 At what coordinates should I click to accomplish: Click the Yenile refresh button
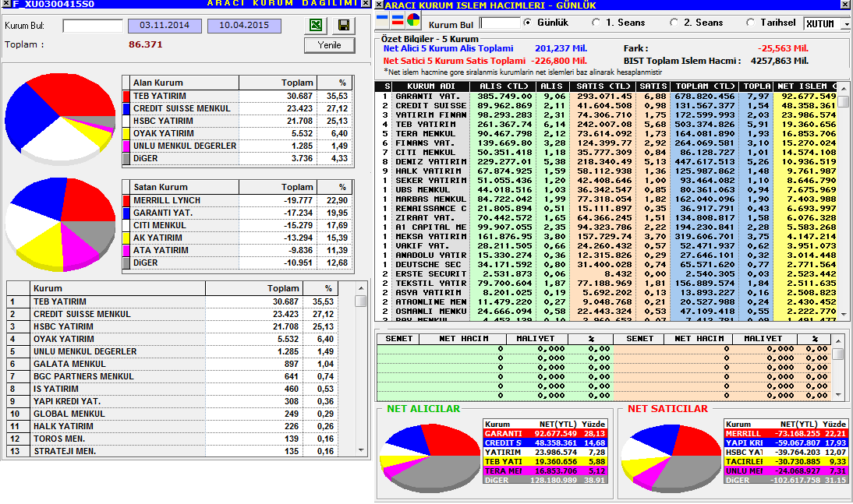[x=329, y=45]
